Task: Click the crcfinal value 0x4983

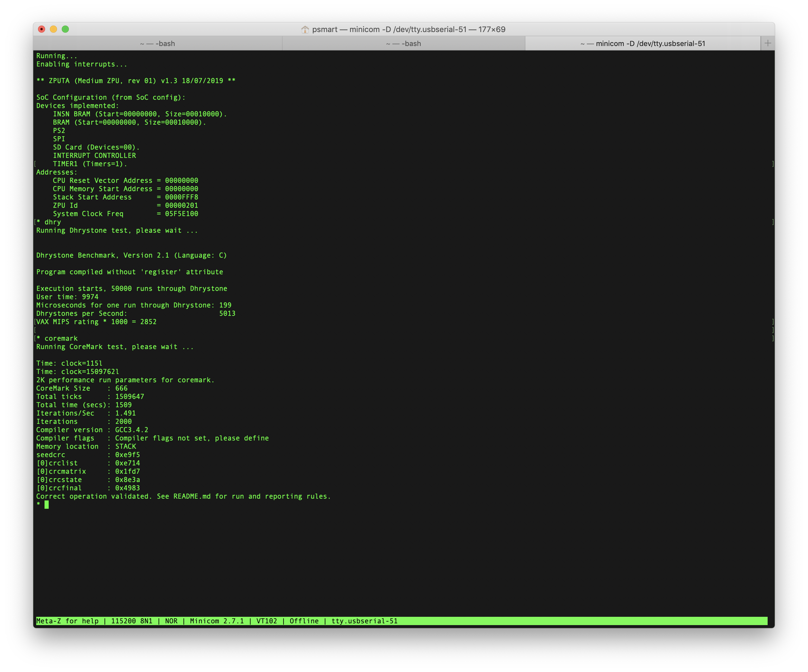Action: click(x=127, y=488)
